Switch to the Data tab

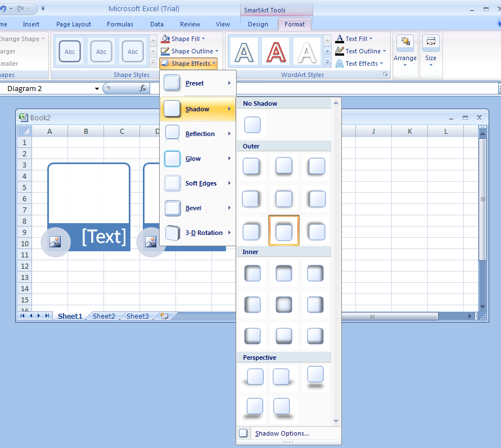point(156,24)
